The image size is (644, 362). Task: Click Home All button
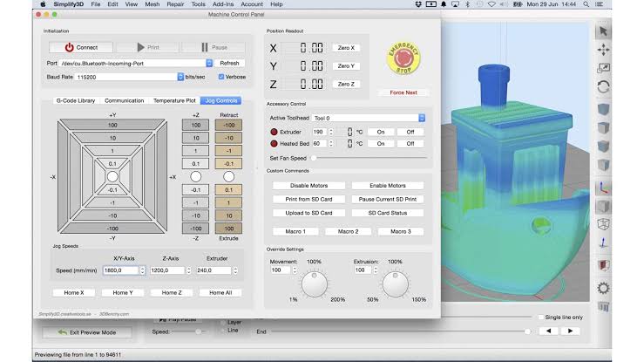[220, 292]
